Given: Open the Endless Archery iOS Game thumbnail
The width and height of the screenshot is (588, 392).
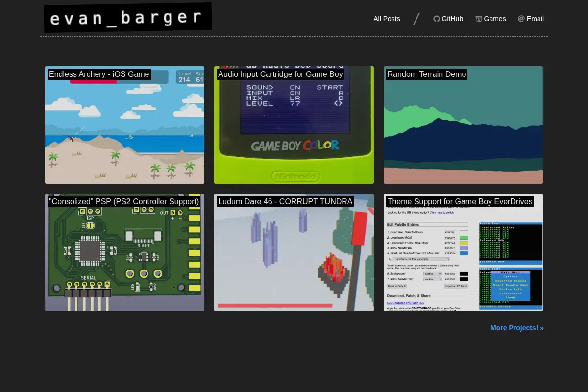Looking at the screenshot, I should pos(124,125).
